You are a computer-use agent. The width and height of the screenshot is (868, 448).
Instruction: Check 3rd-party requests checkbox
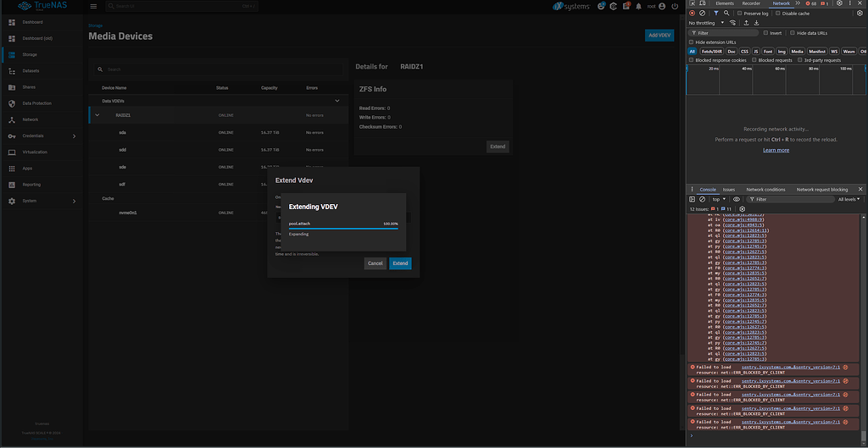[800, 60]
